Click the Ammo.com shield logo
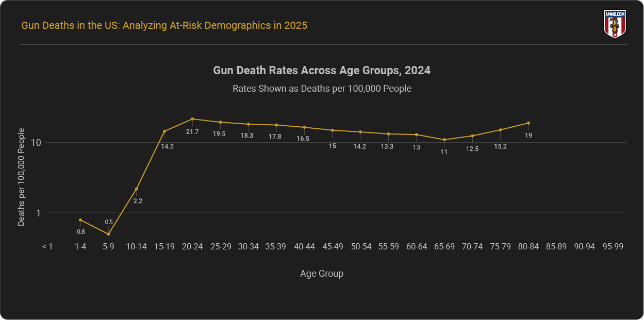The width and height of the screenshot is (644, 320). click(x=615, y=24)
